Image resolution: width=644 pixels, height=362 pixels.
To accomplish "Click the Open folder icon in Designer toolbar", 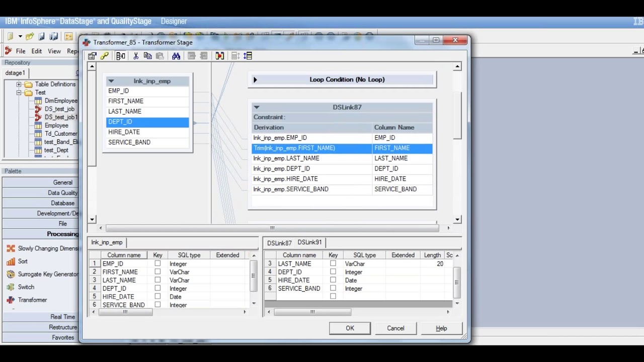I will [30, 36].
